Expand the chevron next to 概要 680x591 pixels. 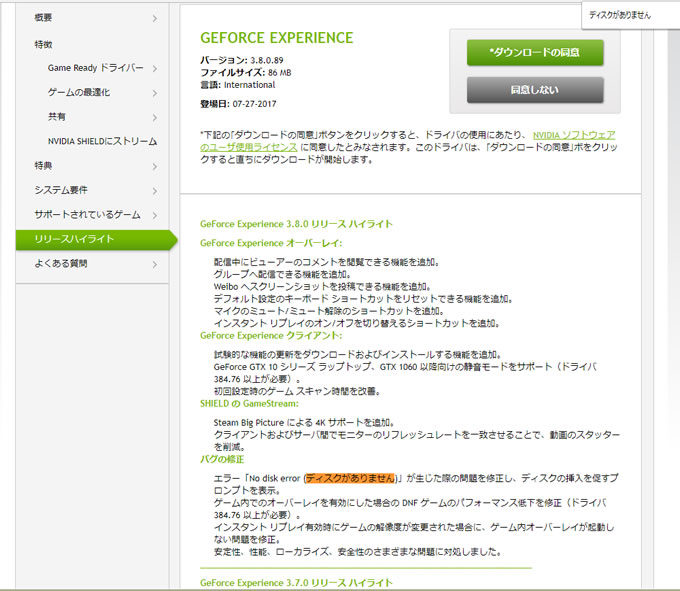155,19
